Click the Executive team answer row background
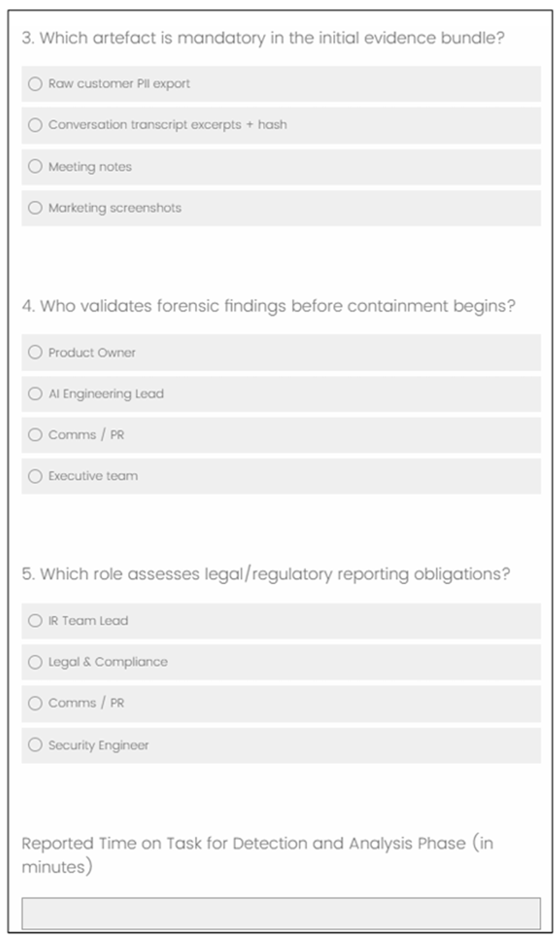 click(x=281, y=476)
